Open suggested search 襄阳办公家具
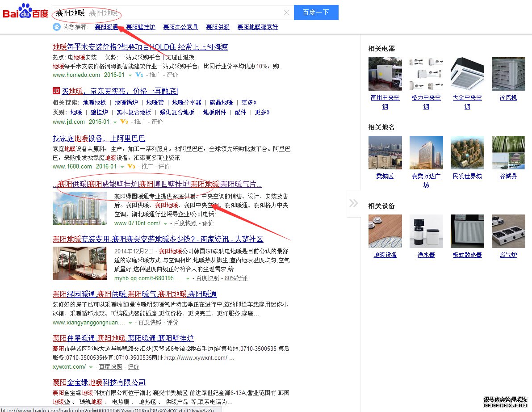This screenshot has width=532, height=412. point(180,27)
